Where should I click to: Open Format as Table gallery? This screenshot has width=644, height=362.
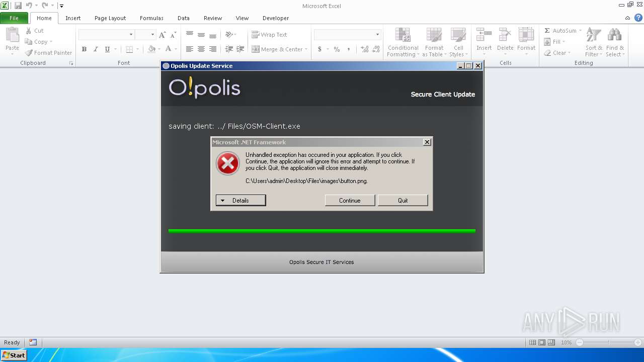(x=434, y=42)
